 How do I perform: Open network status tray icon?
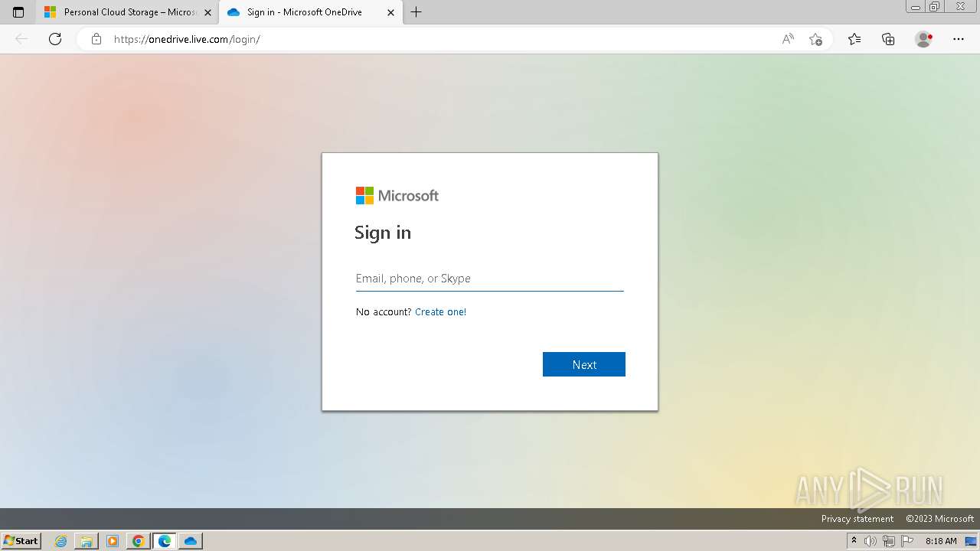[889, 541]
